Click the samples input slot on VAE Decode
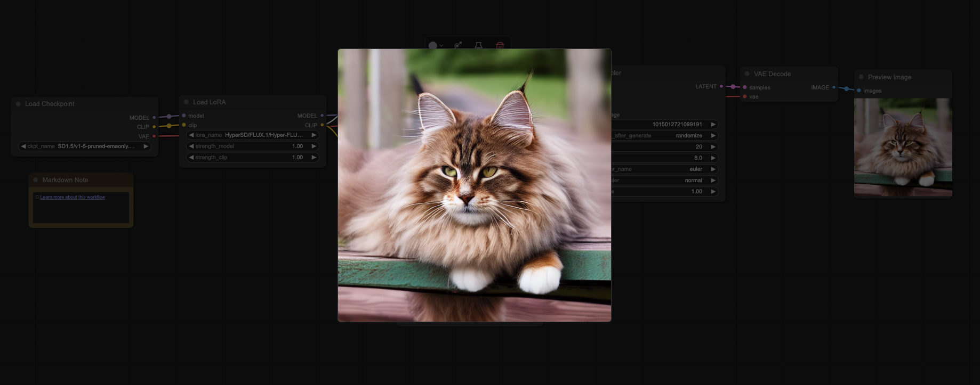This screenshot has height=385, width=980. tap(745, 87)
